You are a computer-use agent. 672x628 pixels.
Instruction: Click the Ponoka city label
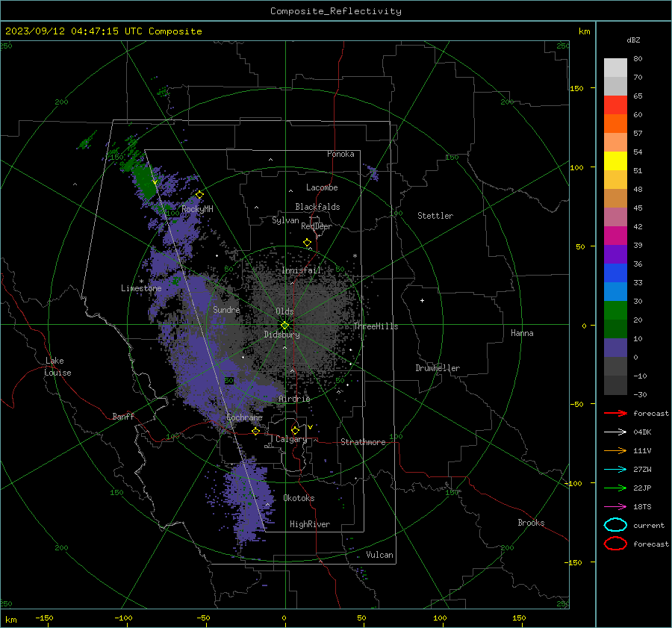pos(340,154)
